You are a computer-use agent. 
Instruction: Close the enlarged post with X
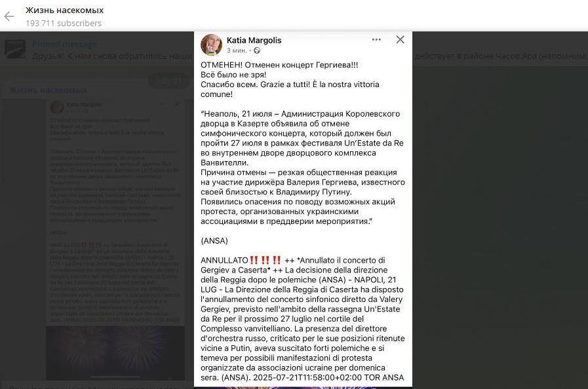tap(400, 39)
